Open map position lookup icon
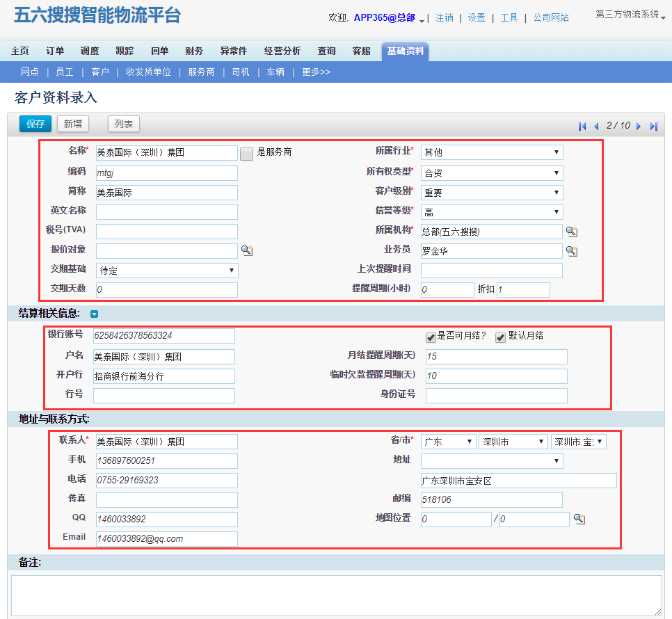Screen dimensions: 672x619 point(579,519)
